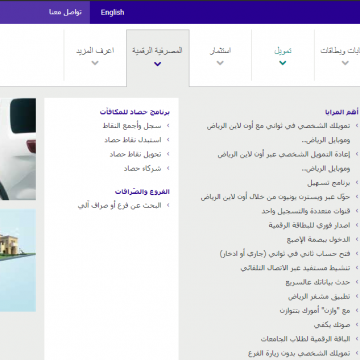Expand chevron under اعرف المزيد

[95, 63]
